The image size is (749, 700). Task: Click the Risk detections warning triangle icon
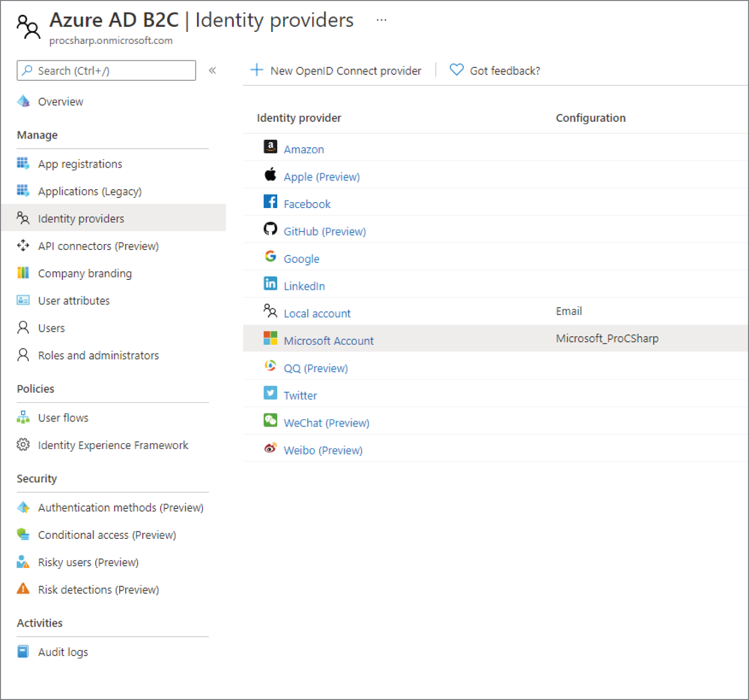tap(23, 589)
